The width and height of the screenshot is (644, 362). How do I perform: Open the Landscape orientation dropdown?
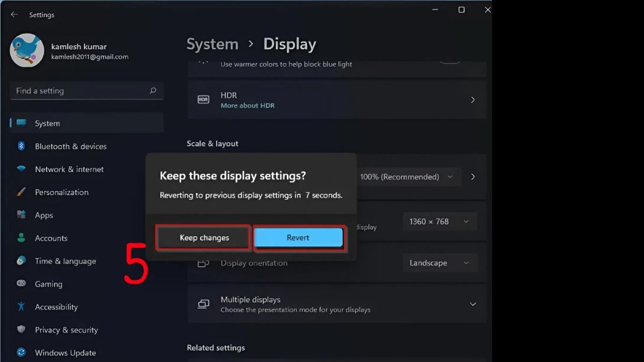pyautogui.click(x=440, y=263)
